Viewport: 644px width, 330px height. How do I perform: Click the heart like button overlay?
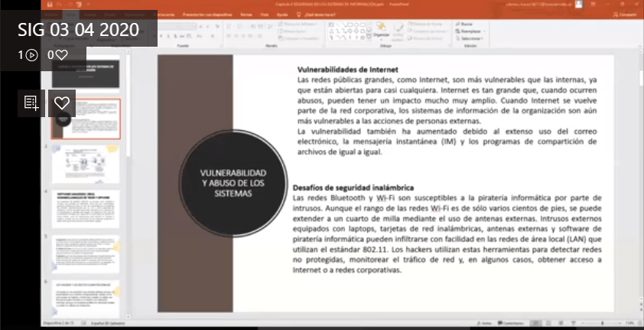click(62, 103)
